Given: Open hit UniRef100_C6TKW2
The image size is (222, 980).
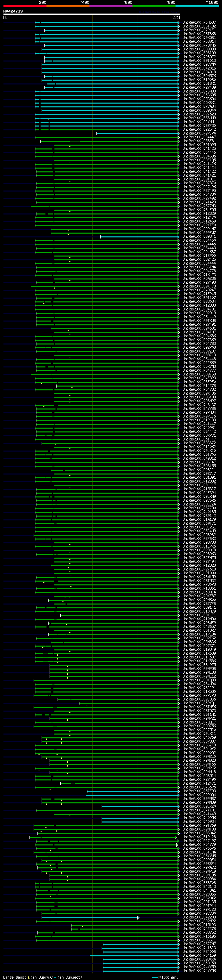Looking at the screenshot, I should click(199, 26).
